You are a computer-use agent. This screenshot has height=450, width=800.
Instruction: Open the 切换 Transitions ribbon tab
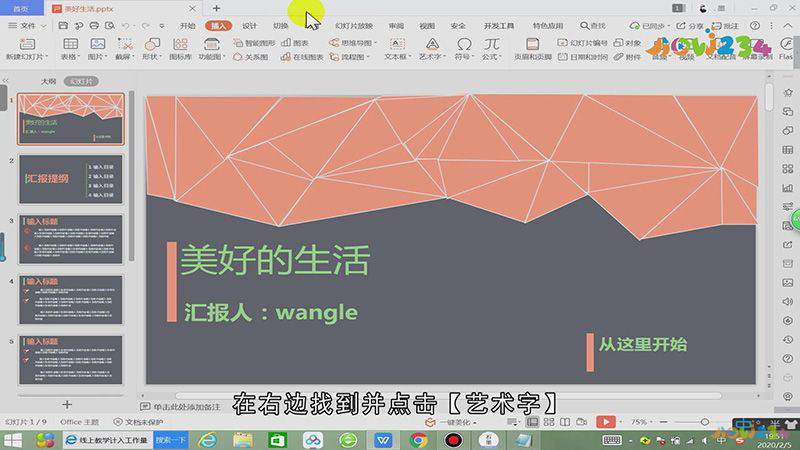281,26
